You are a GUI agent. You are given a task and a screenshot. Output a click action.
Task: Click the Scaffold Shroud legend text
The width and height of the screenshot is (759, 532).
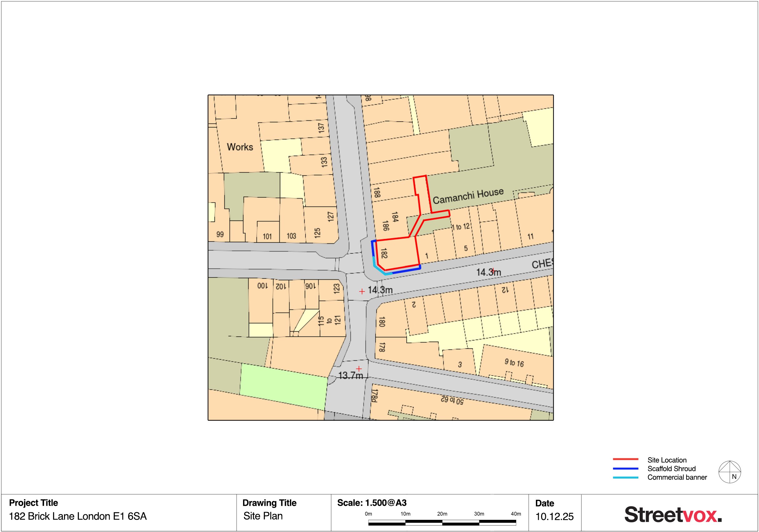(672, 469)
